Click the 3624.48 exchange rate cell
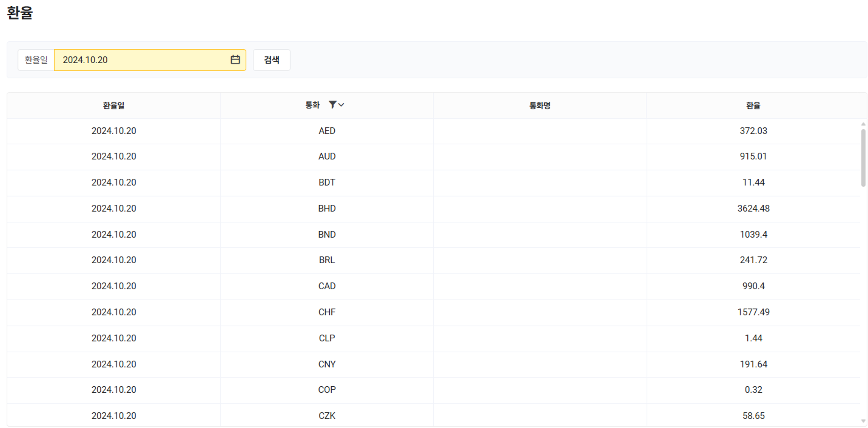868x428 pixels. pos(753,209)
